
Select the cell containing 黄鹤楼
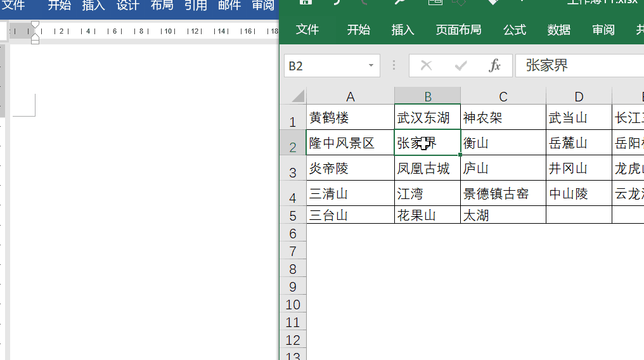(x=351, y=117)
